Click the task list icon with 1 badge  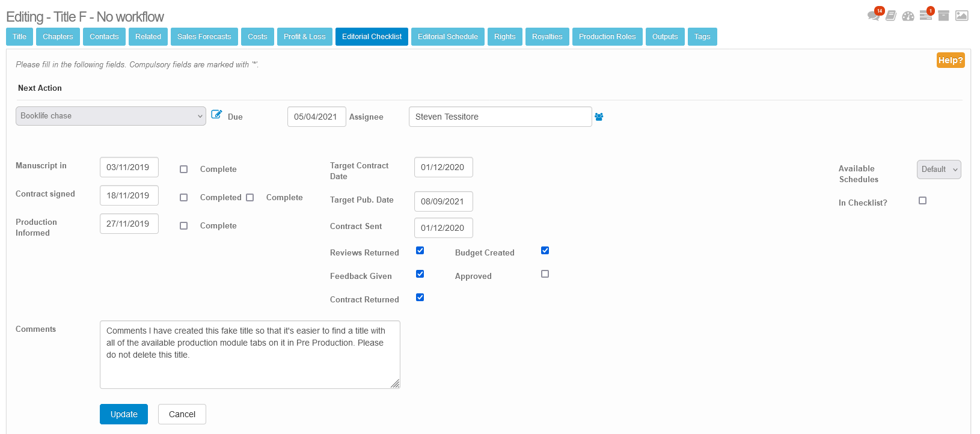point(926,16)
